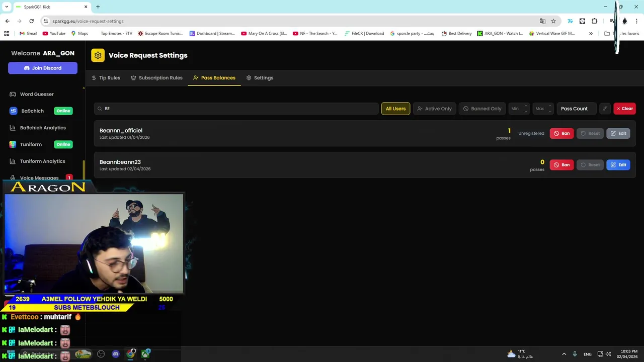Image resolution: width=644 pixels, height=362 pixels.
Task: Open the Google Translate icon in address bar
Action: [542, 21]
